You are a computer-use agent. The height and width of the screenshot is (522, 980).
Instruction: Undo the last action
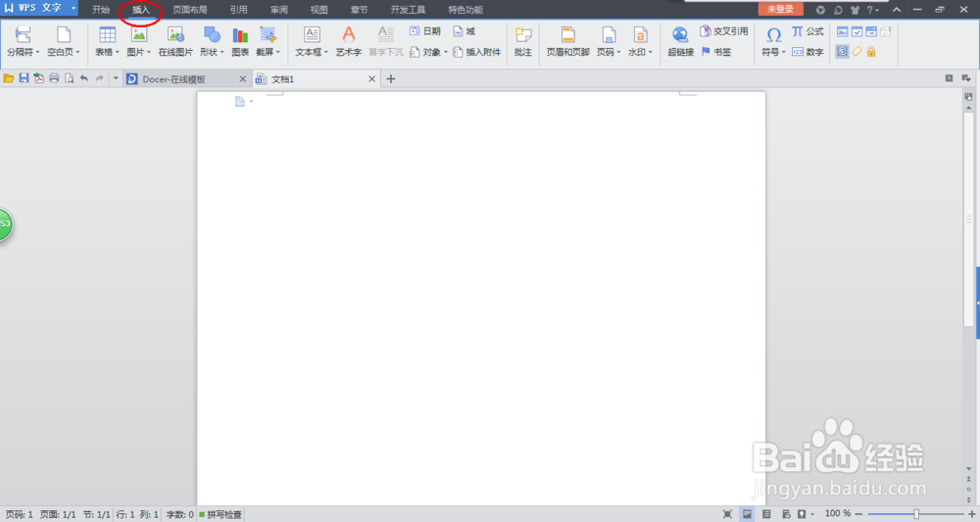tap(83, 78)
